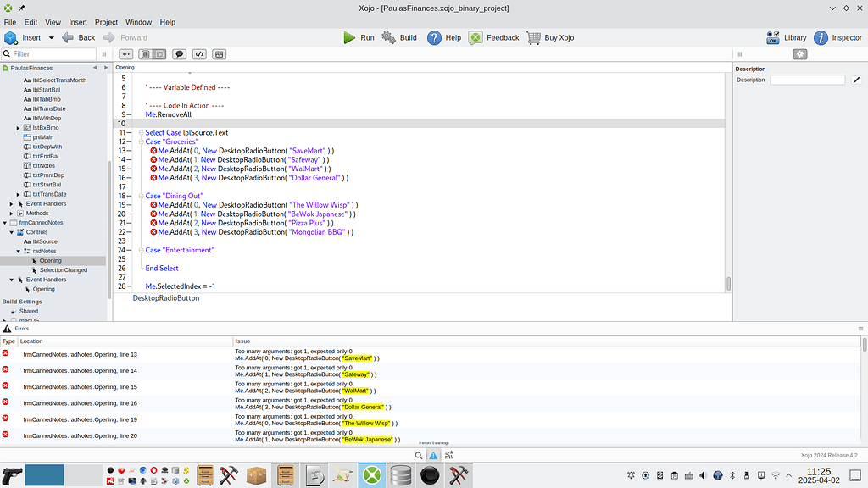
Task: Click the volume icon in system tray
Action: coord(703,475)
